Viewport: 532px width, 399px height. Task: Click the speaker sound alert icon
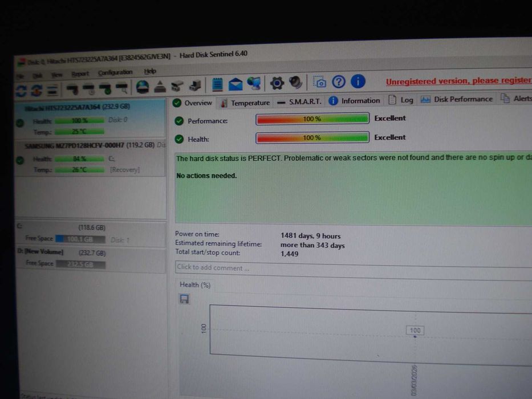point(295,83)
